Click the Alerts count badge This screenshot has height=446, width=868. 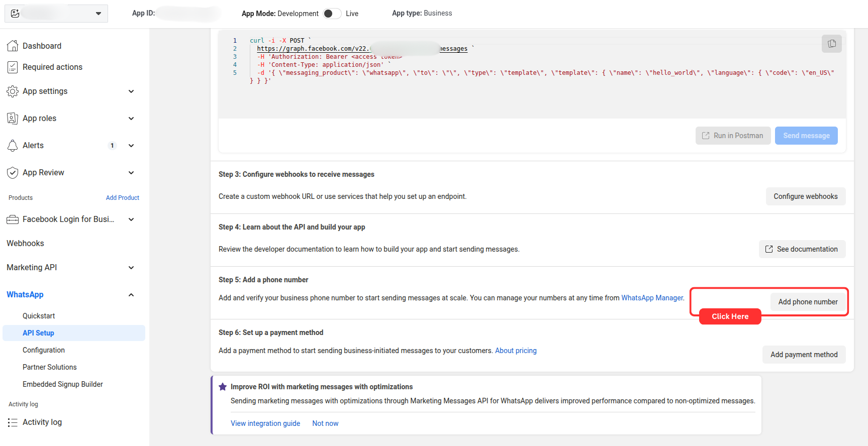(x=112, y=146)
